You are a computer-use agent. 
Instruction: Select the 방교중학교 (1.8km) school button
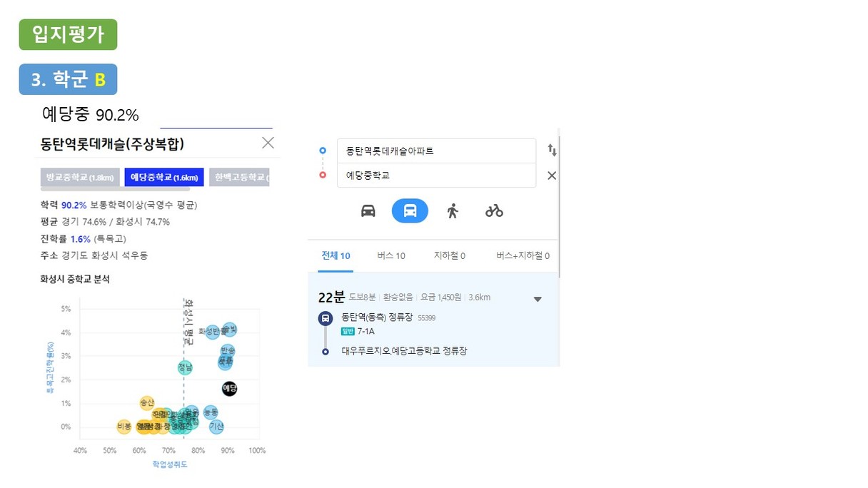point(80,177)
